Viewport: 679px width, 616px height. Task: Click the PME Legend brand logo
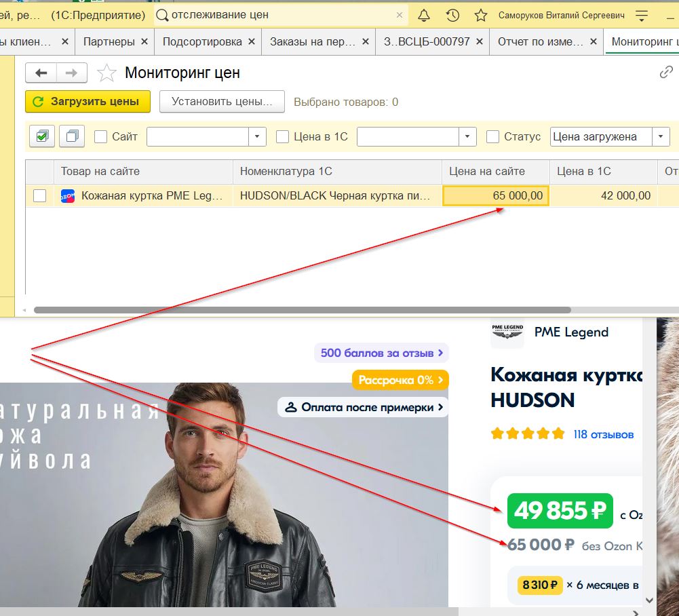coord(507,332)
